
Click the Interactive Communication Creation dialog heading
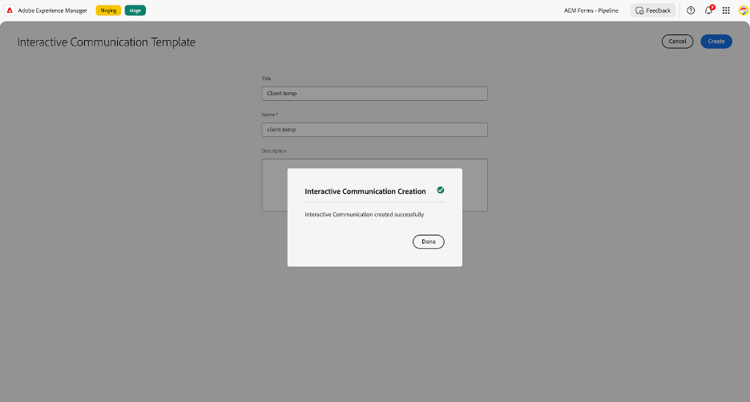pyautogui.click(x=365, y=191)
